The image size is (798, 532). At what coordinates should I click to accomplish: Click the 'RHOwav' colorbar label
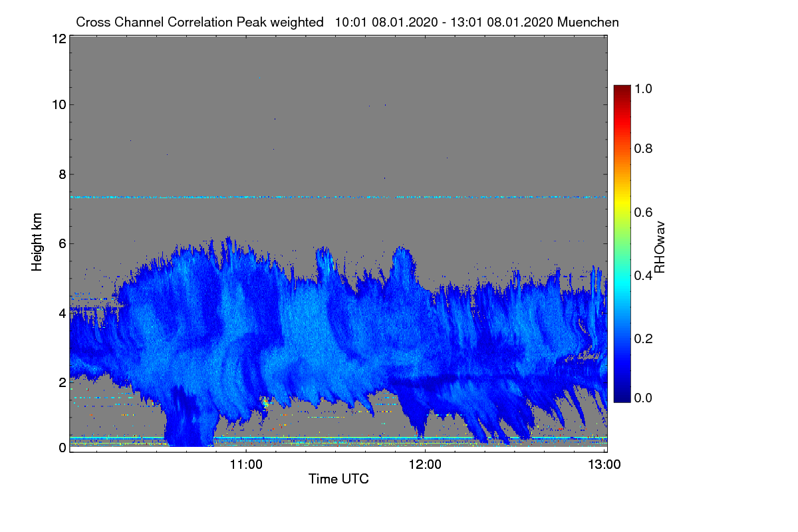pos(660,247)
